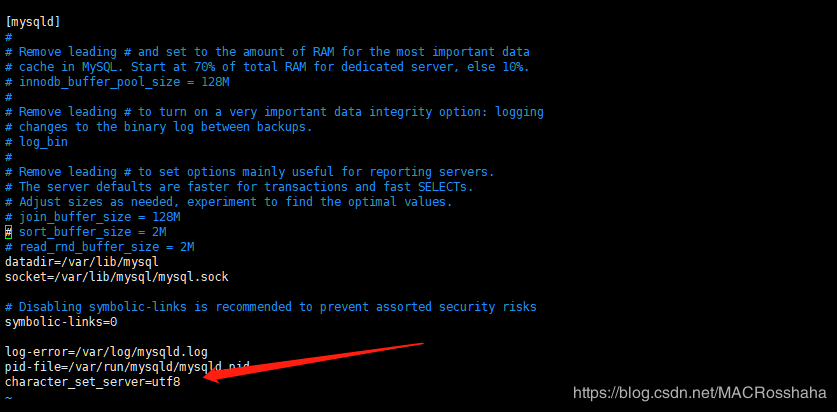Click the symbolic-links=0 setting
Image resolution: width=837 pixels, height=412 pixels.
pyautogui.click(x=61, y=322)
